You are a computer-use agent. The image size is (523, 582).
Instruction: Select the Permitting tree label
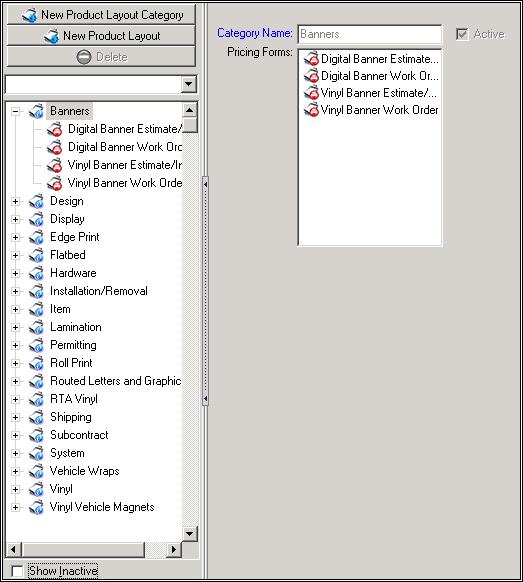coord(73,345)
